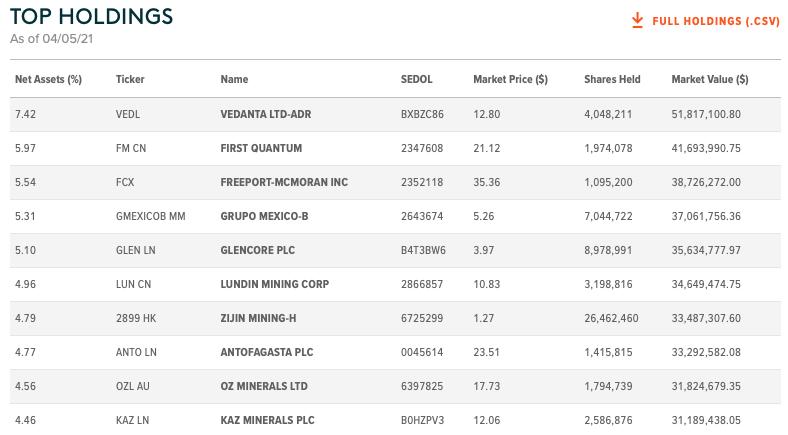Click the Ticker column header
The image size is (788, 435).
point(130,79)
